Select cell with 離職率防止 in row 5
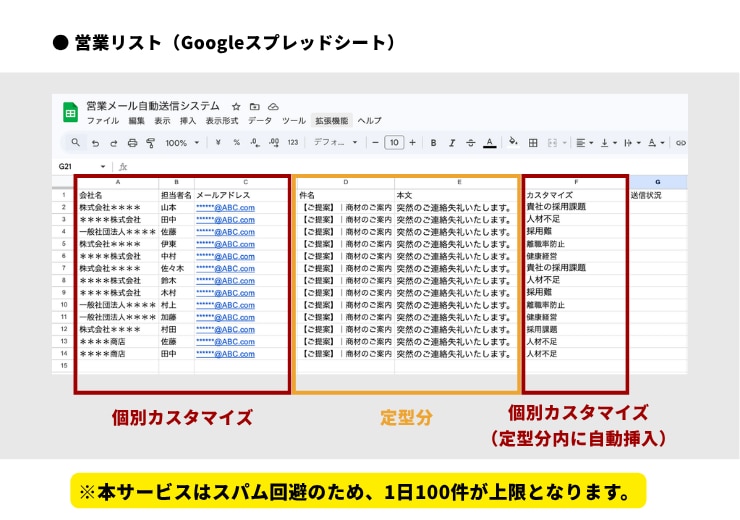This screenshot has height=520, width=740. click(575, 244)
